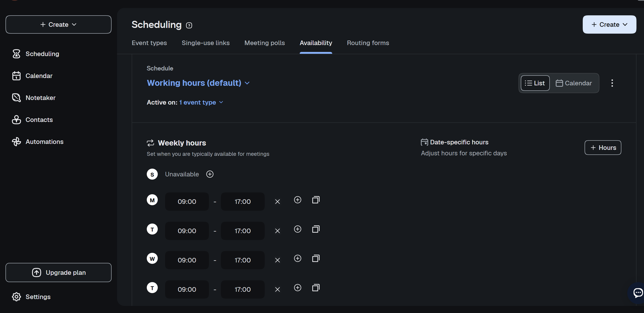
Task: Go to the Routing forms tab
Action: [x=368, y=43]
